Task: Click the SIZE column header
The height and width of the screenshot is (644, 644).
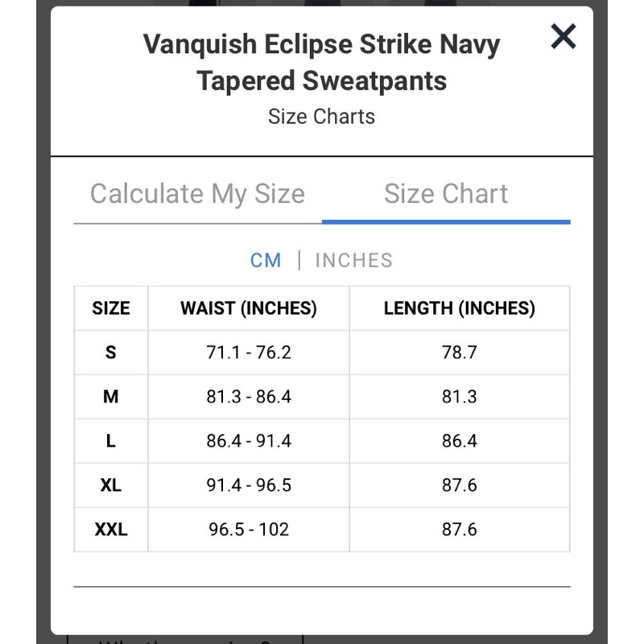Action: coord(111,308)
